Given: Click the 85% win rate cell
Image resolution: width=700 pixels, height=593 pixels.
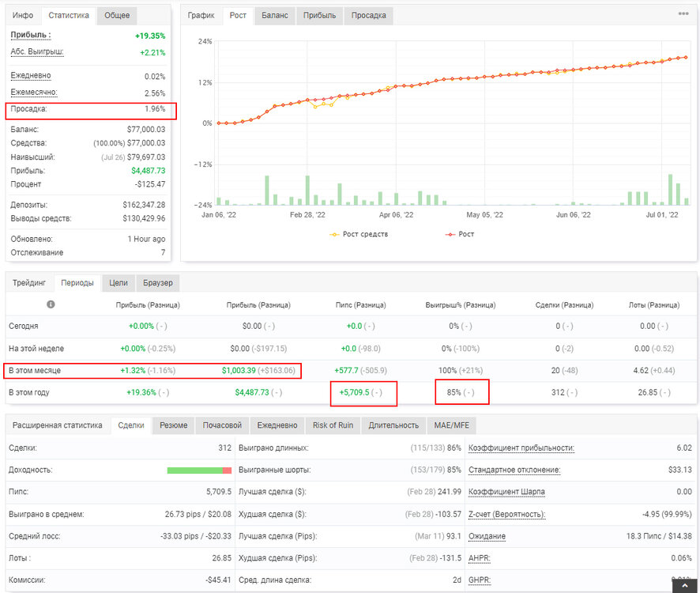Looking at the screenshot, I should (461, 392).
